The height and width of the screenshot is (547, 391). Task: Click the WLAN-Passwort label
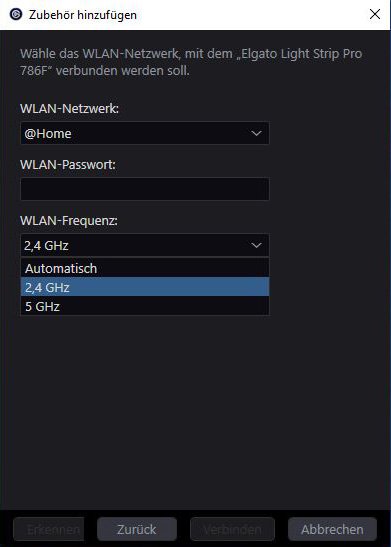68,164
